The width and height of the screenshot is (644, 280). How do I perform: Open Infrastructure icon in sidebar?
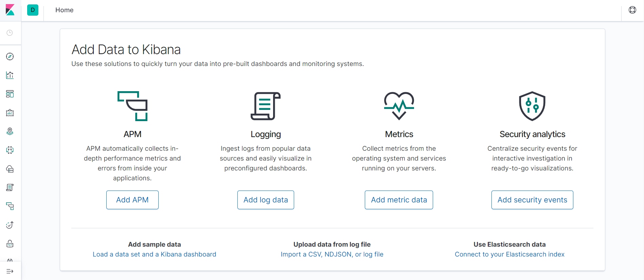(10, 169)
